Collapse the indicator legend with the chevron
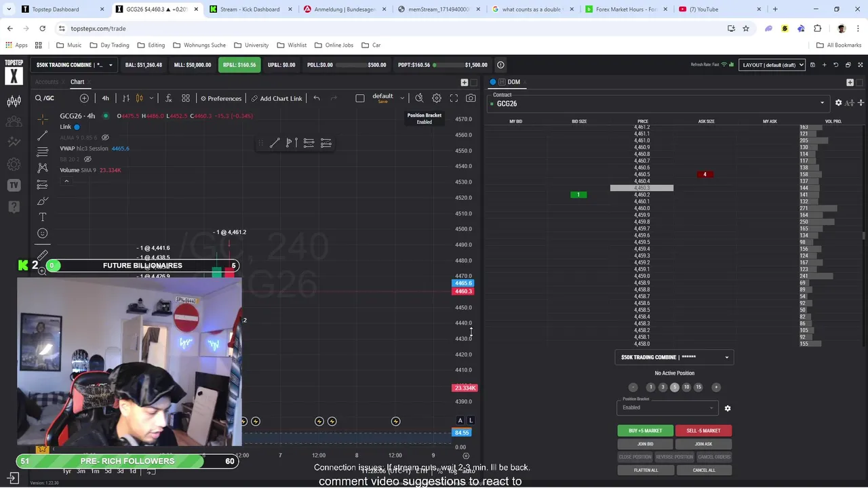 coord(66,181)
